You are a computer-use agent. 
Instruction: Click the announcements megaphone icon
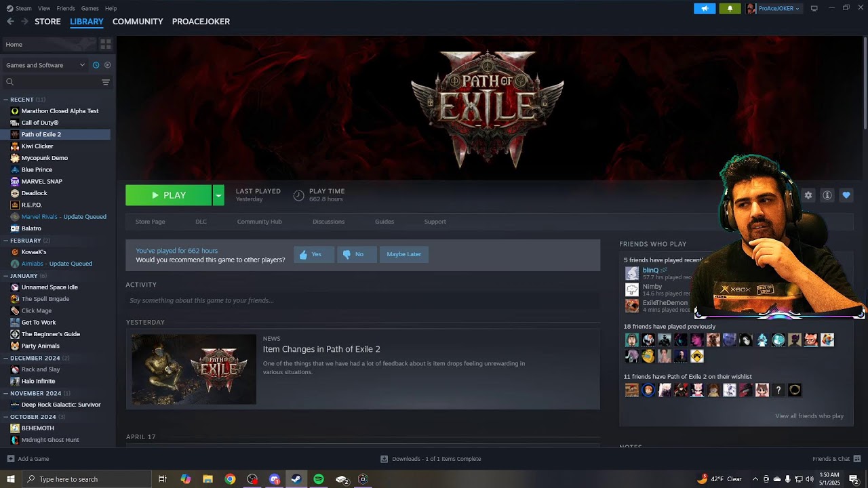[x=705, y=8]
